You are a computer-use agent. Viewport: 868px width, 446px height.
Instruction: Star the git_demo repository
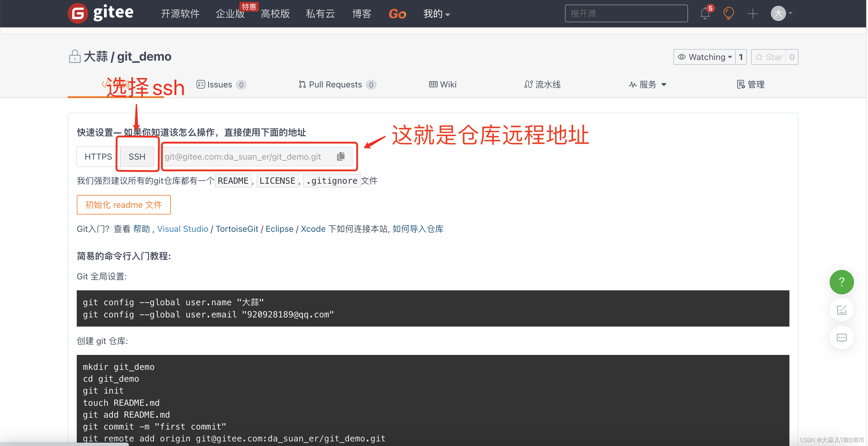(x=769, y=57)
